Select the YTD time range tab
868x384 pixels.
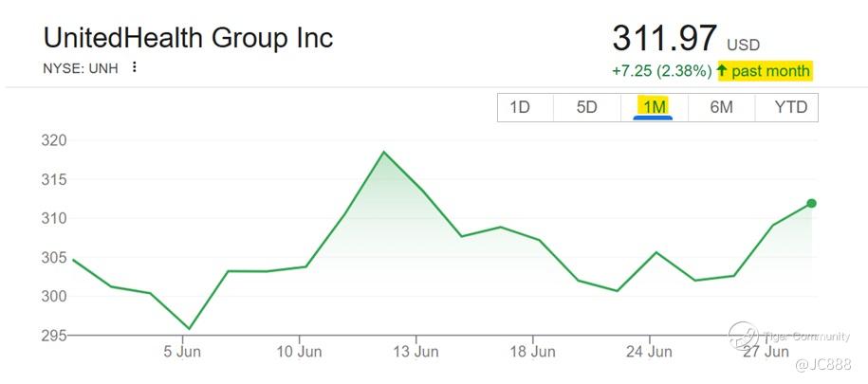coord(786,107)
